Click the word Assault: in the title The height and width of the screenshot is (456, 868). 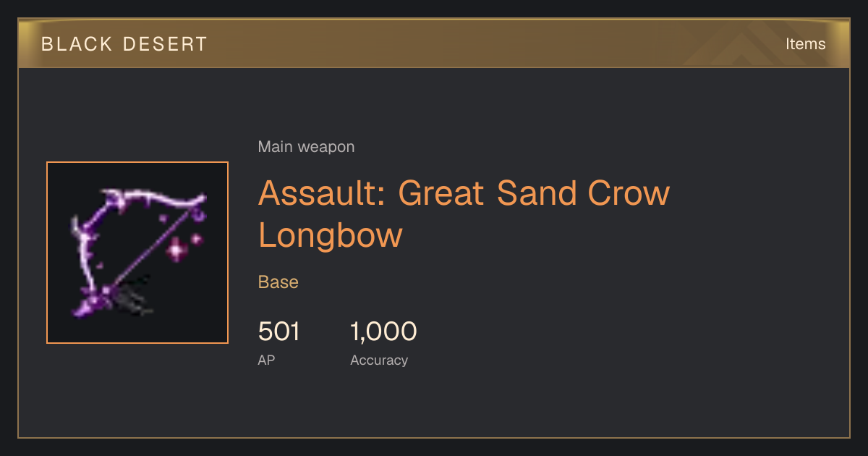[322, 193]
